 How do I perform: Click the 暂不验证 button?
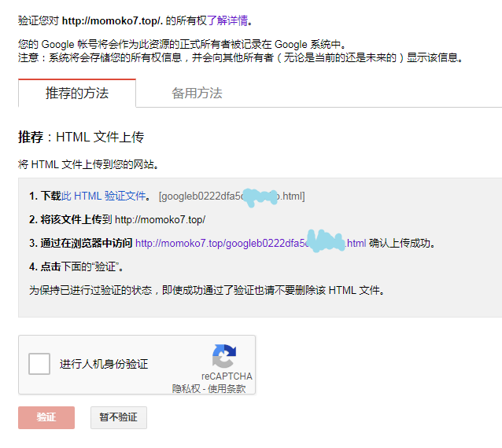(x=119, y=417)
